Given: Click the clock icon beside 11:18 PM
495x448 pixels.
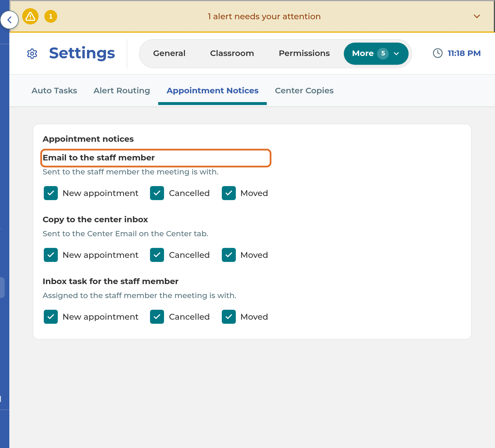Looking at the screenshot, I should [438, 53].
